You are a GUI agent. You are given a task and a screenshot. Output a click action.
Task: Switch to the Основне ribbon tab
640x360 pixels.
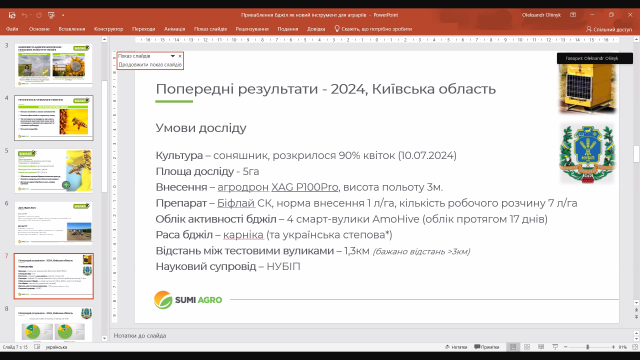tap(39, 29)
